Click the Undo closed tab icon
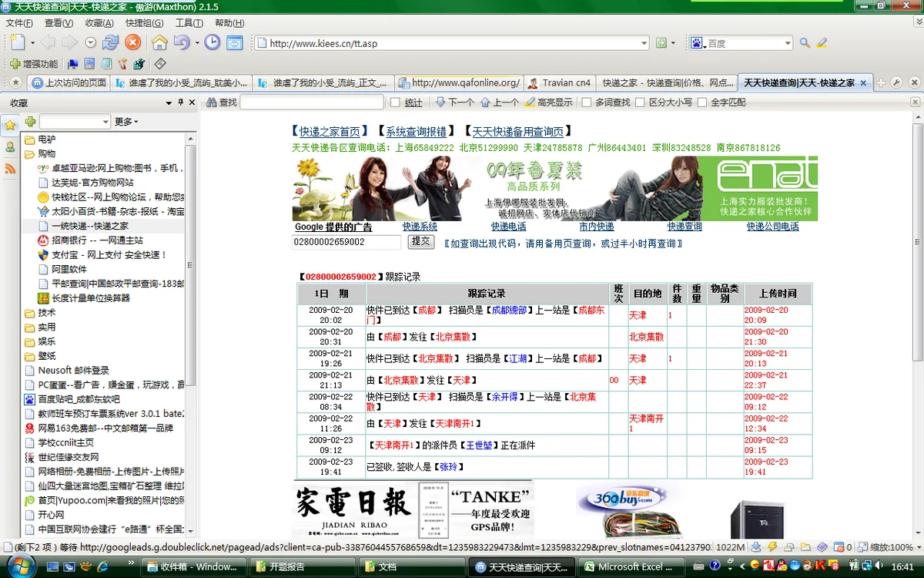The width and height of the screenshot is (924, 578). tap(182, 43)
